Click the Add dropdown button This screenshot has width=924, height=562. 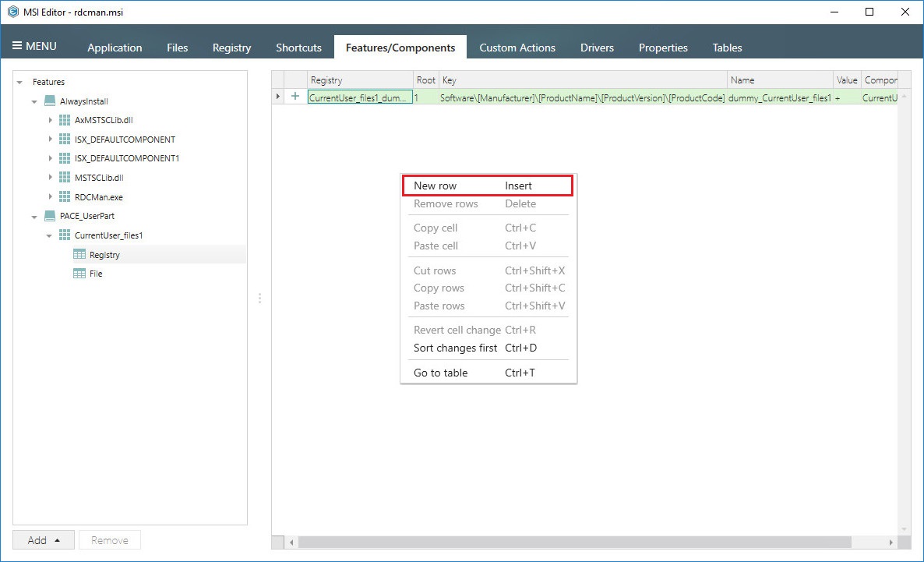tap(44, 540)
